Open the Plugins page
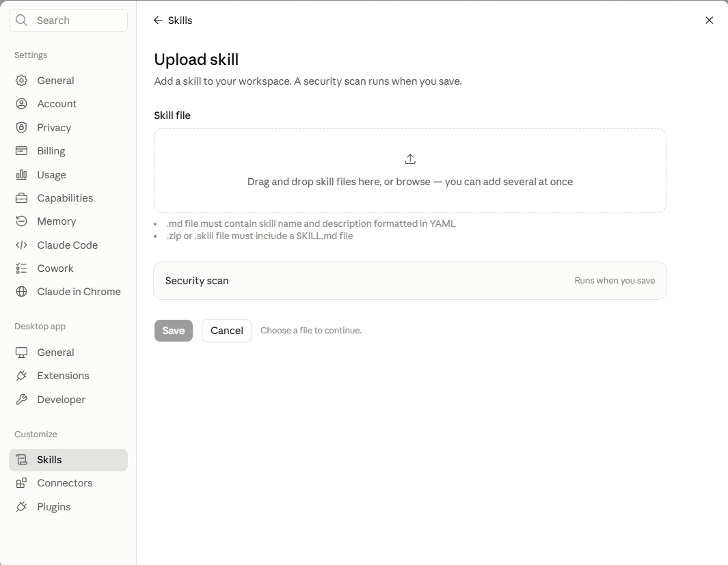 point(68,506)
